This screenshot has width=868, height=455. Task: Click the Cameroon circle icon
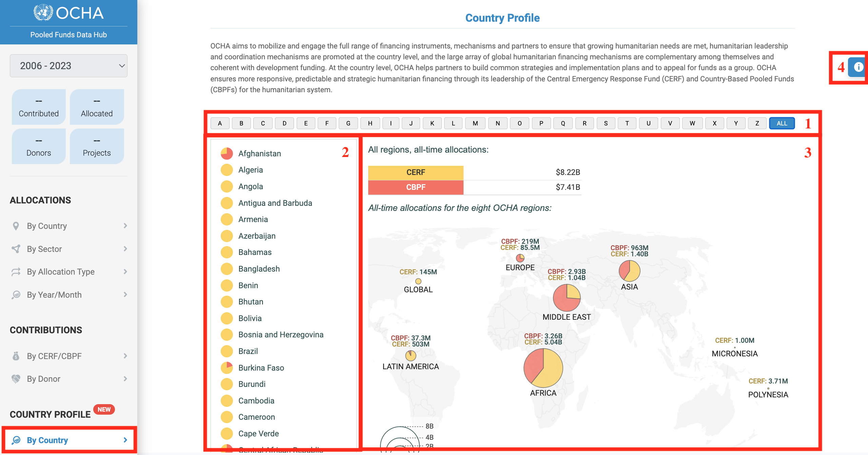tap(226, 417)
